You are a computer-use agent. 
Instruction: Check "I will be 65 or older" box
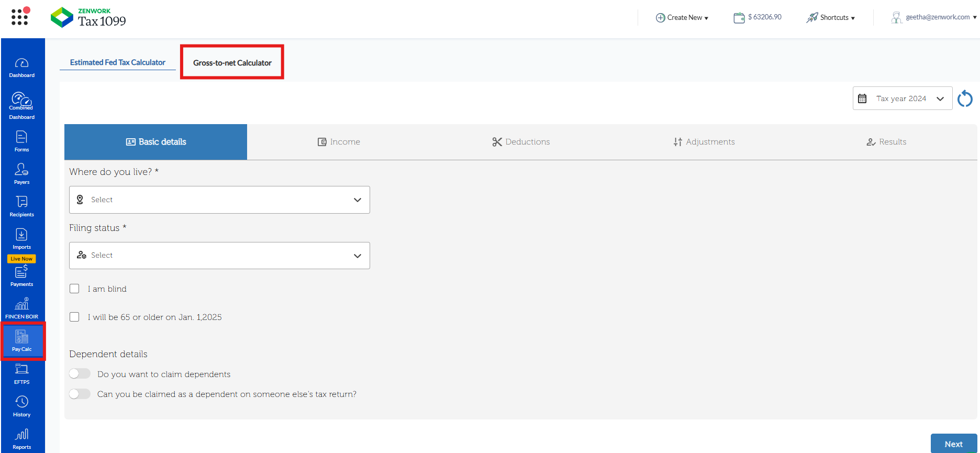pyautogui.click(x=75, y=317)
